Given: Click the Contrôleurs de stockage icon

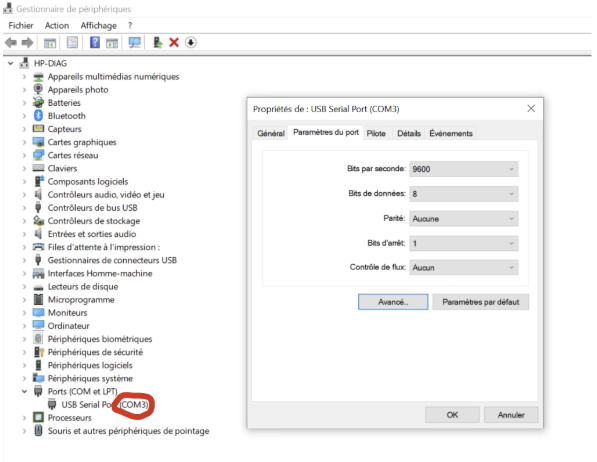Looking at the screenshot, I should coord(38,221).
